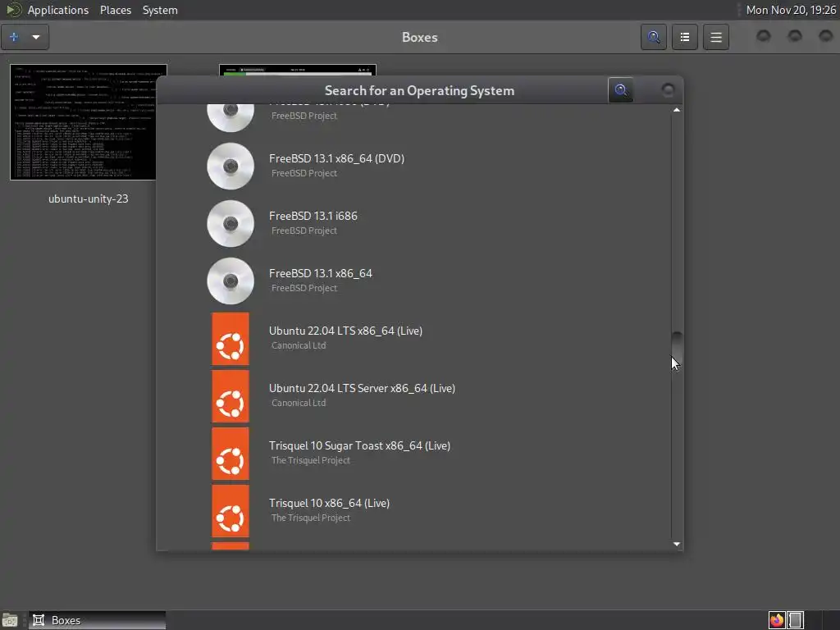The height and width of the screenshot is (630, 840).
Task: Click the workspace switcher in the bottom panel
Action: coord(796,620)
